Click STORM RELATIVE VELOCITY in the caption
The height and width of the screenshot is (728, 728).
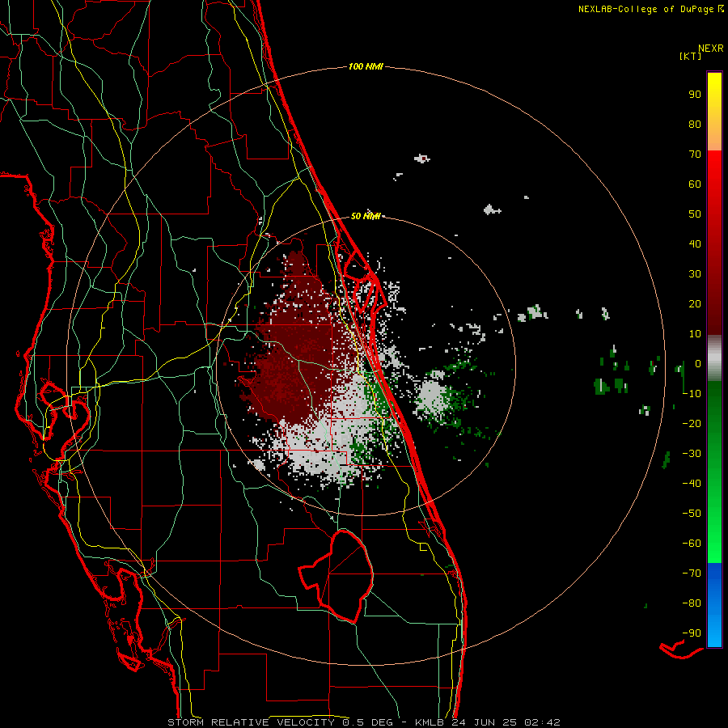251,722
